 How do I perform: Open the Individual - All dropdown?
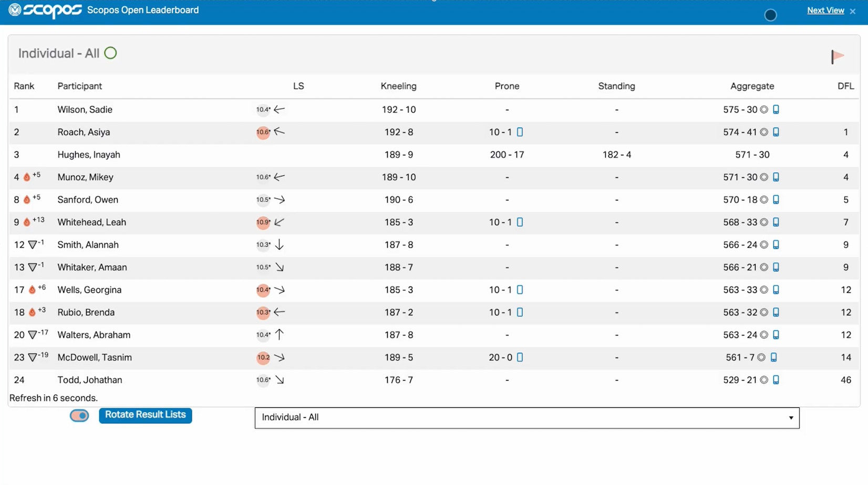click(x=527, y=418)
